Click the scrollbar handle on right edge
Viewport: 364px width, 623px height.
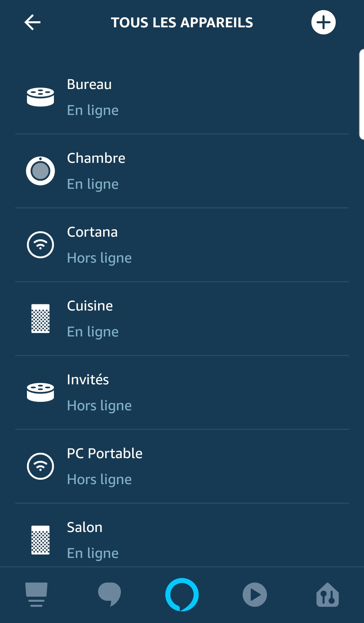coord(361,94)
